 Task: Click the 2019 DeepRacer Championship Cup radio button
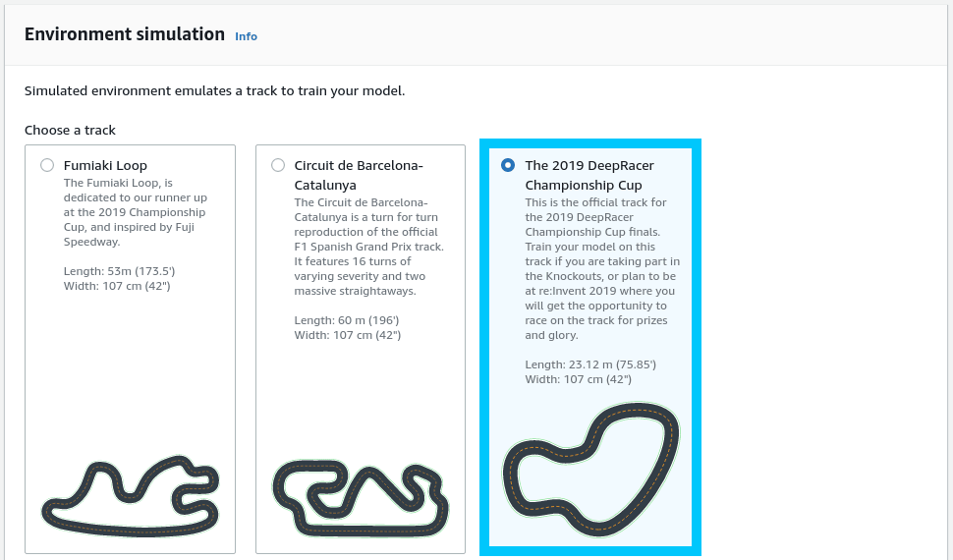click(507, 165)
